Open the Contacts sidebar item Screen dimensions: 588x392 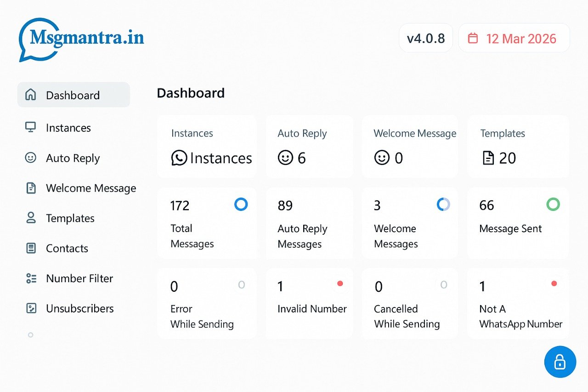67,248
